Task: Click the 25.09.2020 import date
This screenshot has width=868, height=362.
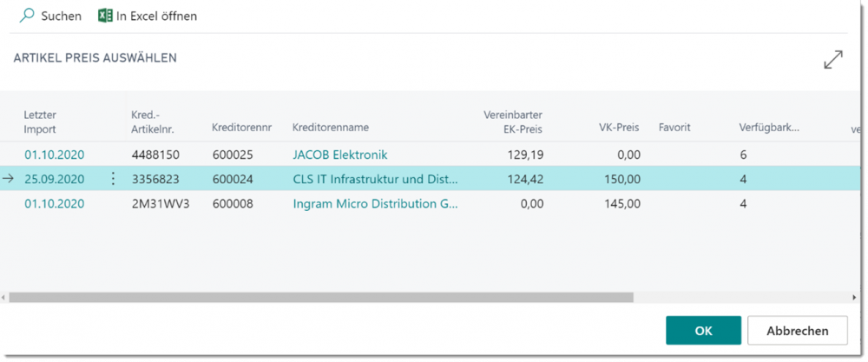Action: tap(54, 180)
